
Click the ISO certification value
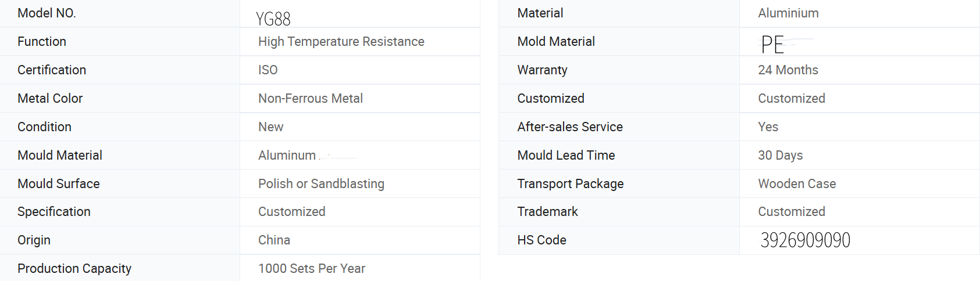click(x=268, y=70)
